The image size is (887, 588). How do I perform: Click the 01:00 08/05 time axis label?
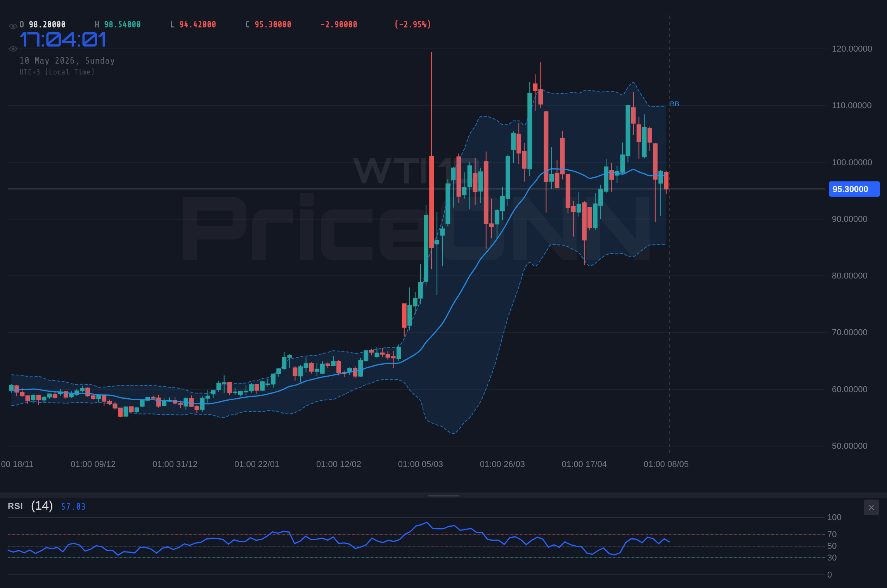(x=666, y=464)
